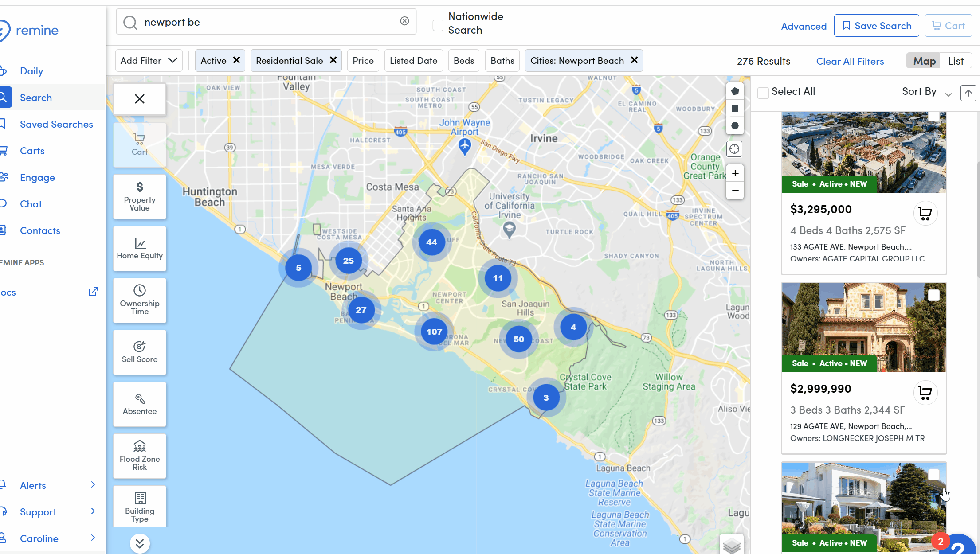The height and width of the screenshot is (554, 980).
Task: Click the Docs external link icon
Action: pos(93,292)
